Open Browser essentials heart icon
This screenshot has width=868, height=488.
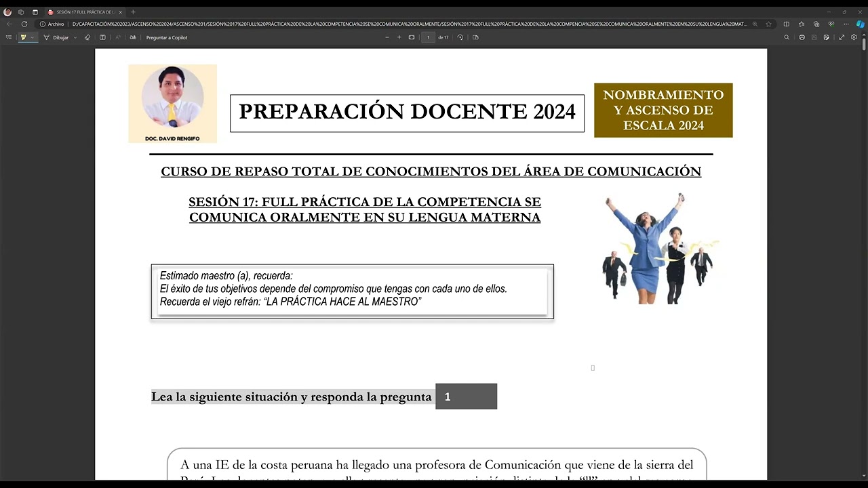831,24
